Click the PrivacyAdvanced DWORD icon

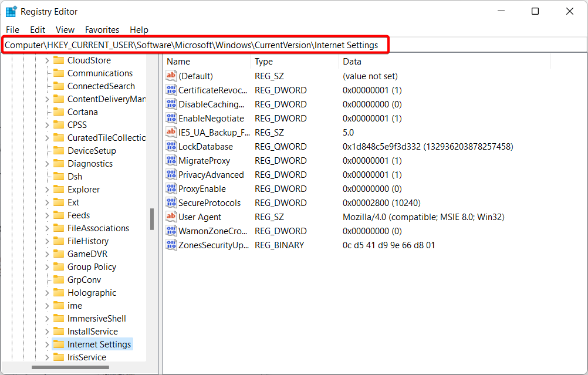click(x=171, y=174)
